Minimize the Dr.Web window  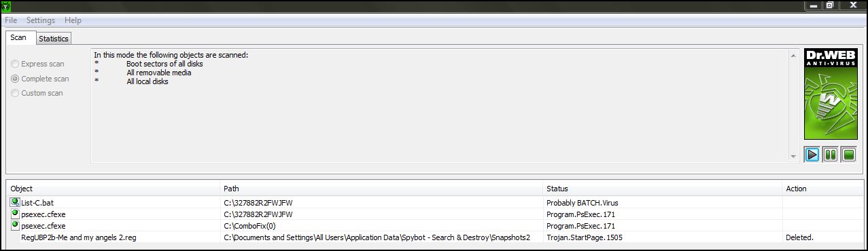coord(814,5)
